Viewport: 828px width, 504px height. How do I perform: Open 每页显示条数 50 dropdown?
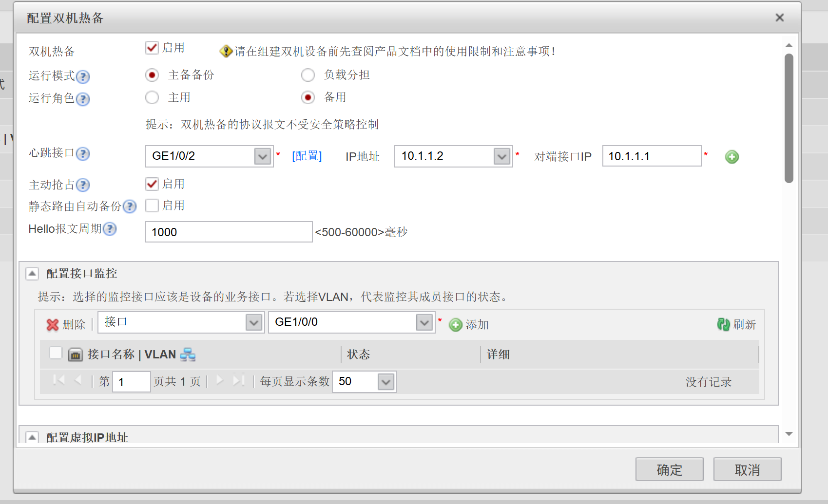tap(386, 382)
